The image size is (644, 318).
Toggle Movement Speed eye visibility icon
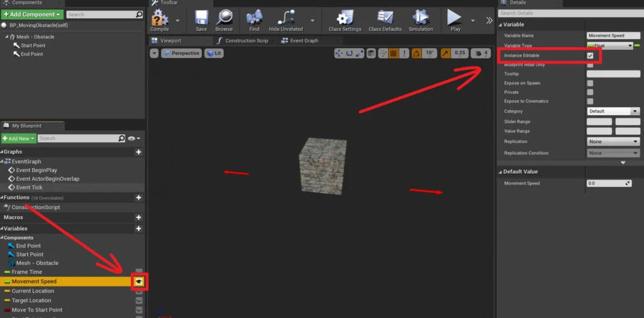click(139, 281)
